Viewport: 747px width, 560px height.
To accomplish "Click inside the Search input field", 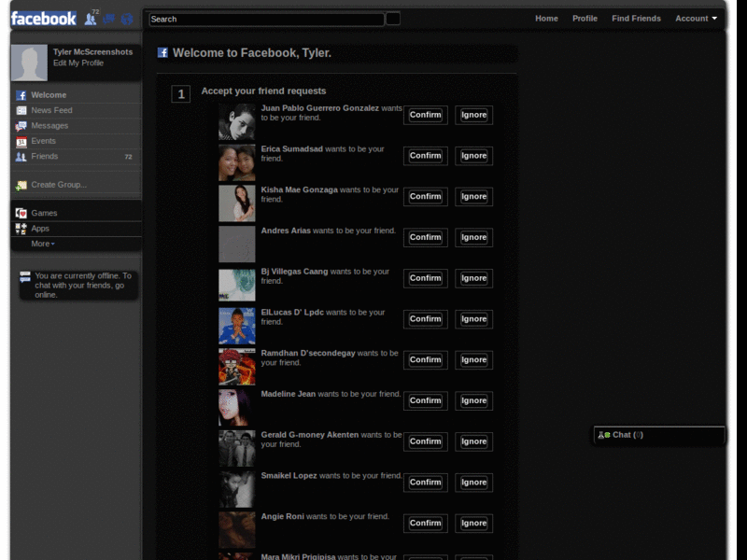I will pyautogui.click(x=266, y=19).
